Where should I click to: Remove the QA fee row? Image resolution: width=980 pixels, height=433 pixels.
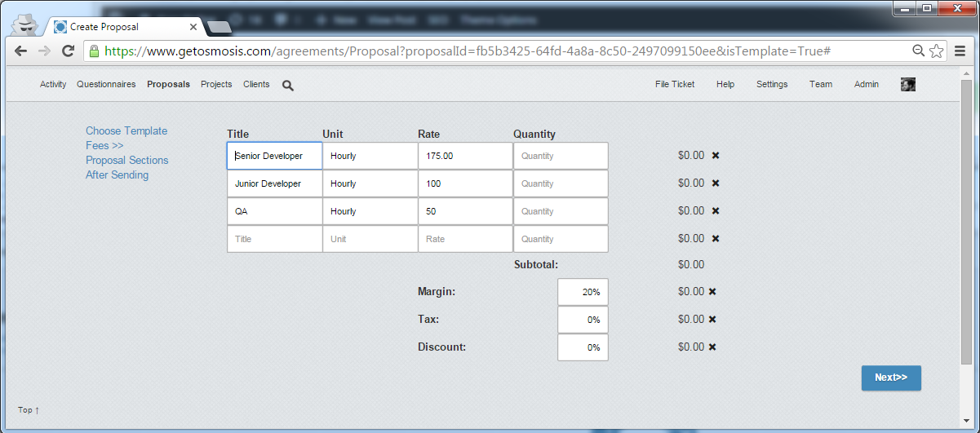716,211
